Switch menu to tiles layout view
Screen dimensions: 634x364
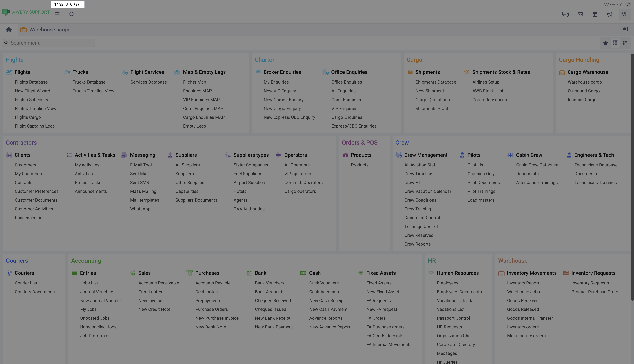click(x=625, y=43)
